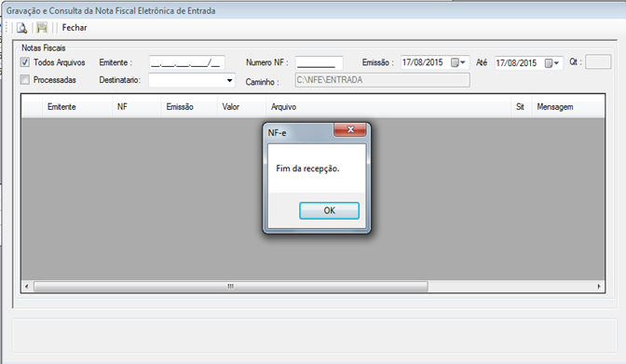
Task: Click the Emissão column header
Action: click(x=189, y=107)
